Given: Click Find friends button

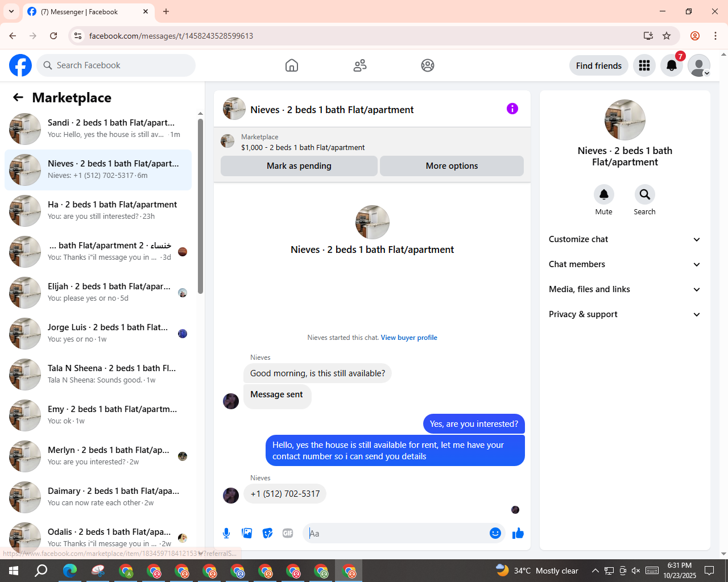Looking at the screenshot, I should [599, 65].
